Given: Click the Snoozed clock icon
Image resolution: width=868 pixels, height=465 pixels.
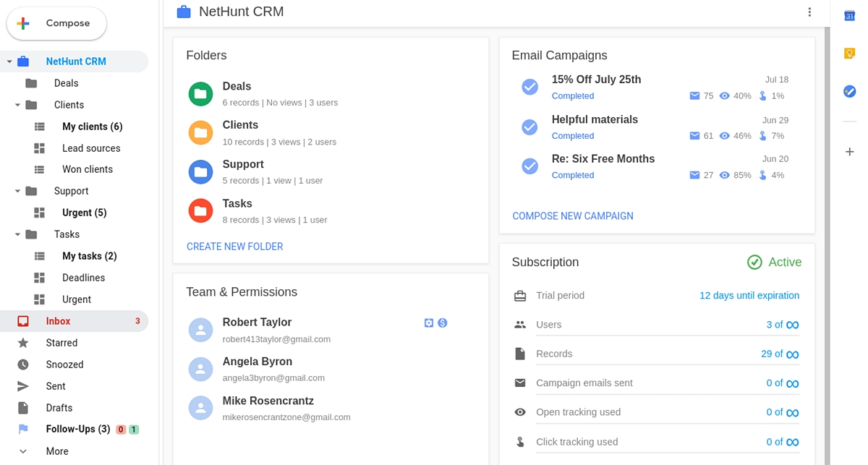Looking at the screenshot, I should click(23, 364).
